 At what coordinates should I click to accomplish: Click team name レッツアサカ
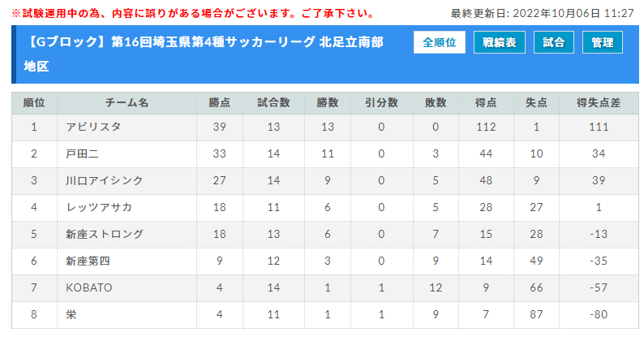coord(99,207)
